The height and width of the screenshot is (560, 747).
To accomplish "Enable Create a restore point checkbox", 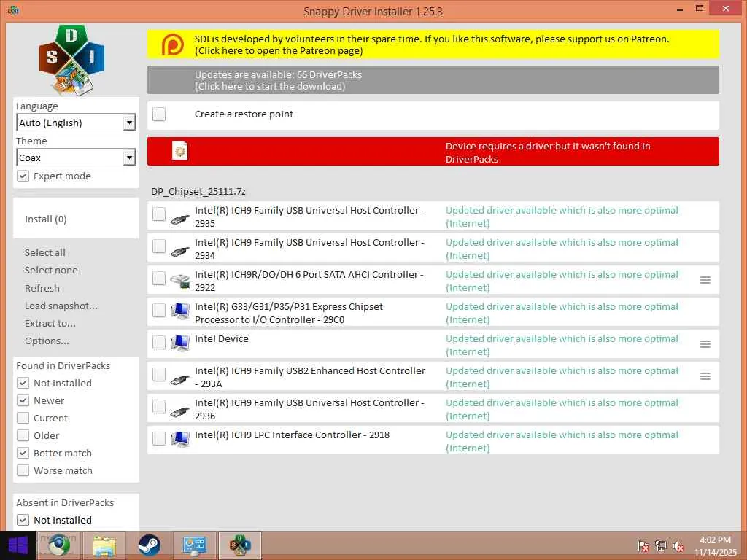I will click(x=158, y=114).
